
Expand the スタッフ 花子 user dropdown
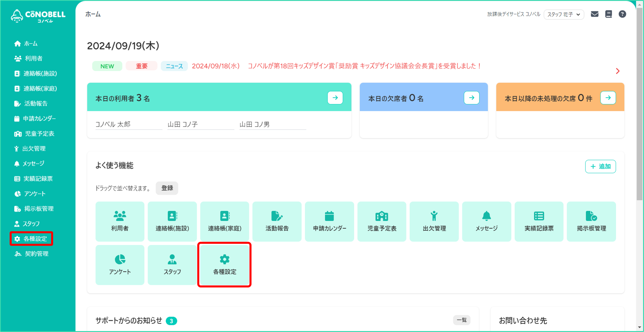[x=564, y=15]
